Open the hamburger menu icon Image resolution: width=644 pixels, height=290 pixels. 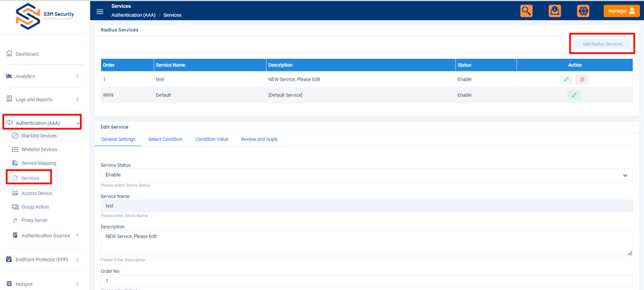[100, 11]
